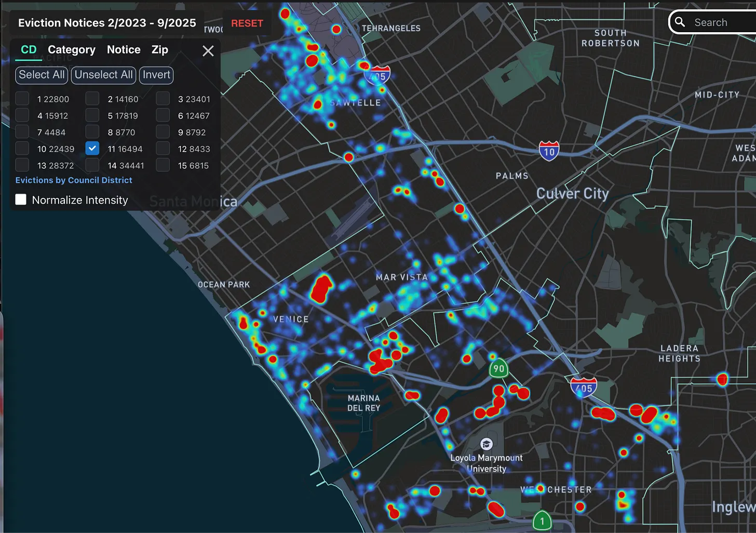756x533 pixels.
Task: Click the Interstate 10 highway shield
Action: [549, 151]
